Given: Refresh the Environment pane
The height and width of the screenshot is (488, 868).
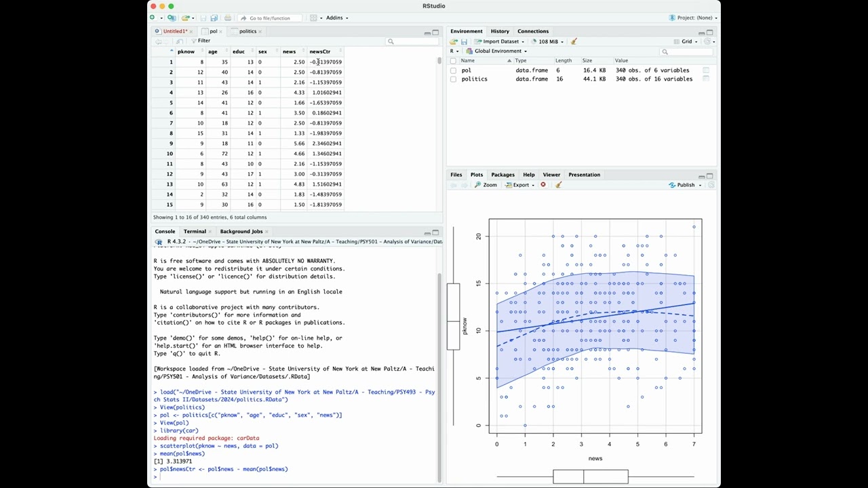Looking at the screenshot, I should [x=707, y=41].
